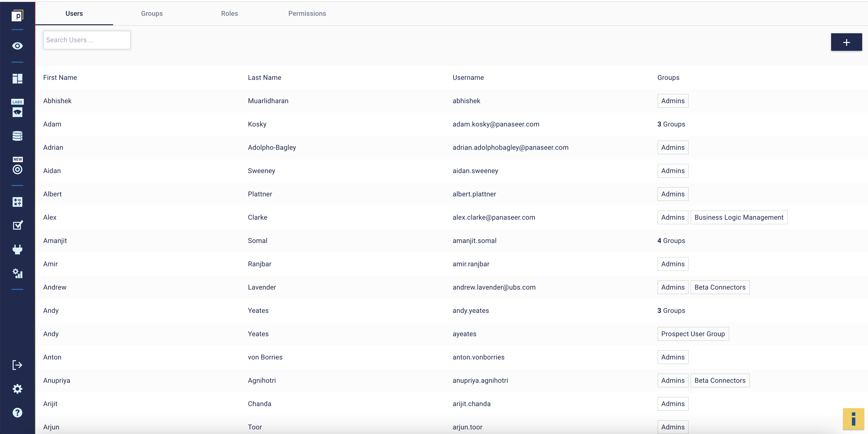Click Prospect User Group tag for ayeates
This screenshot has height=434, width=868.
[693, 334]
